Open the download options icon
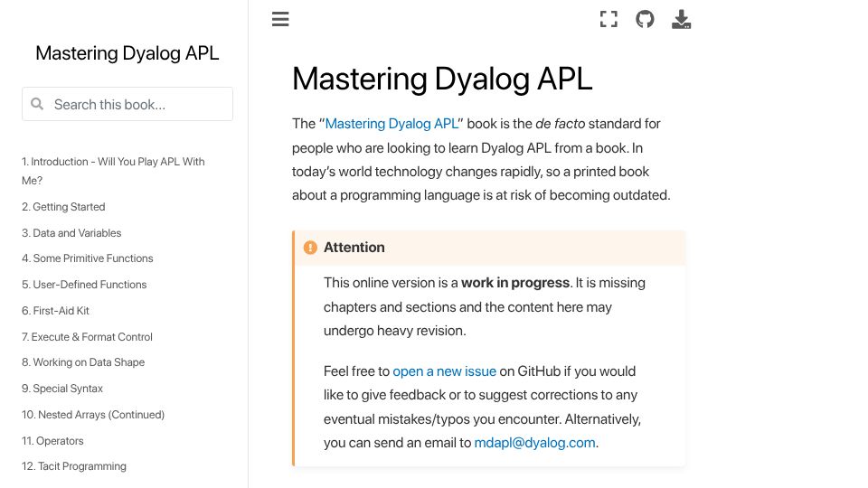The width and height of the screenshot is (868, 488). tap(681, 19)
